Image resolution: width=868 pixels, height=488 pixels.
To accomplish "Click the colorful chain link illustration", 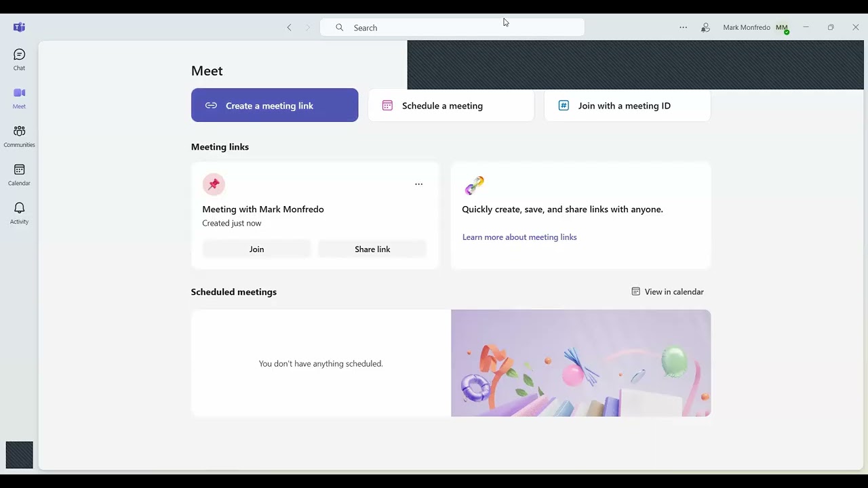I will tap(474, 184).
